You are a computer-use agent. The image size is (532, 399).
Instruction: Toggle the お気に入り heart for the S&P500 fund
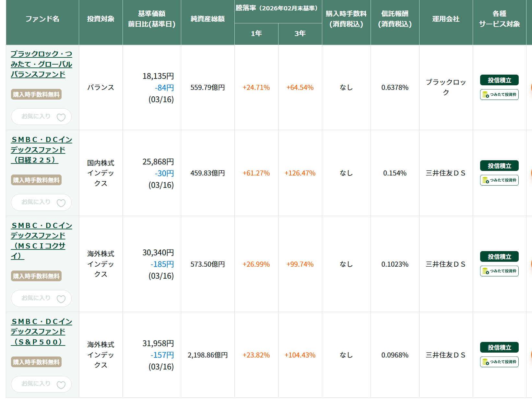point(61,385)
